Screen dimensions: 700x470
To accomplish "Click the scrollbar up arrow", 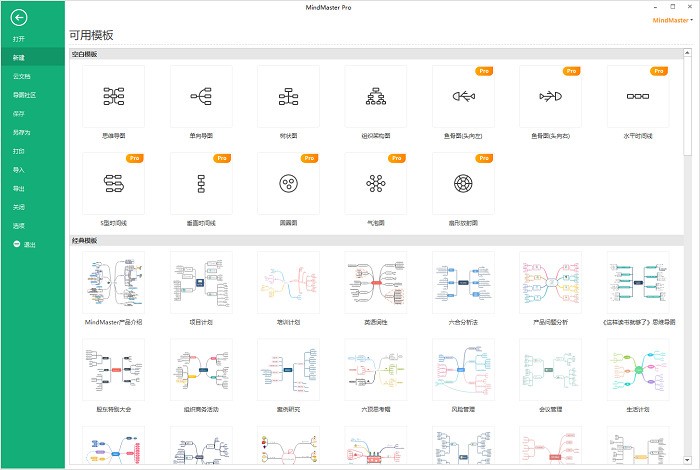I will (x=687, y=53).
